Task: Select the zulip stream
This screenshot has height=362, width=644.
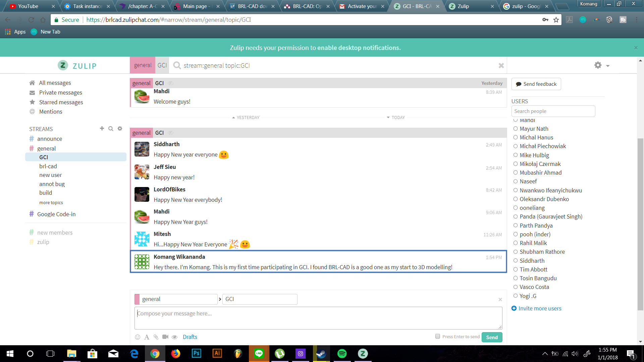Action: 43,242
